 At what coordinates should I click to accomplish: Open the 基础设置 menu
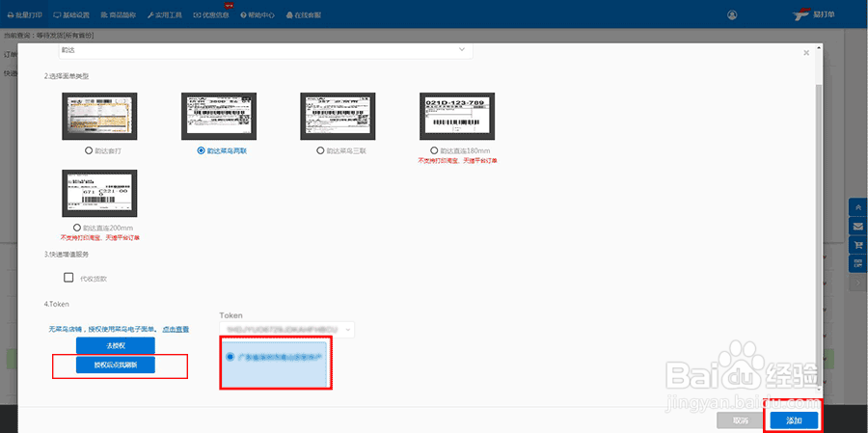pos(71,15)
